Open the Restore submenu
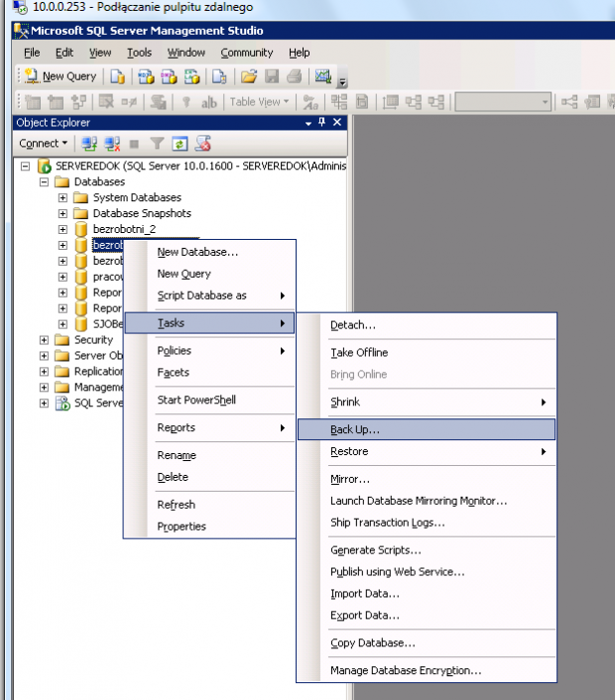 (427, 452)
